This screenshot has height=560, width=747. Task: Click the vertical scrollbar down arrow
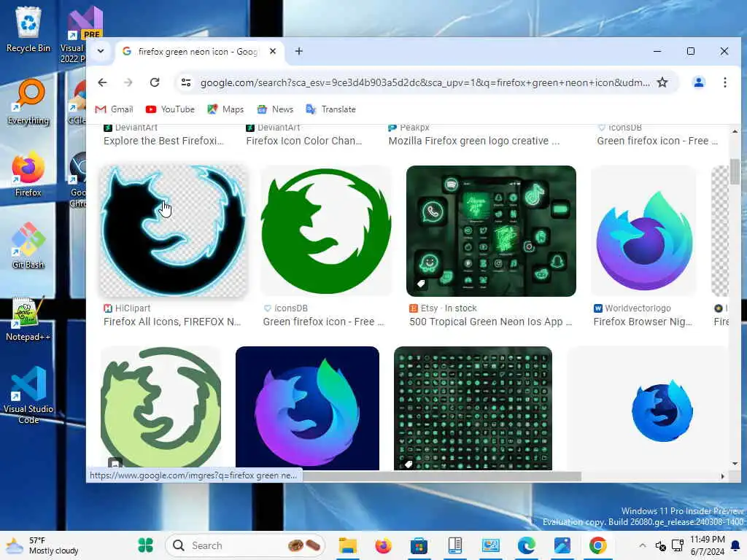point(735,463)
